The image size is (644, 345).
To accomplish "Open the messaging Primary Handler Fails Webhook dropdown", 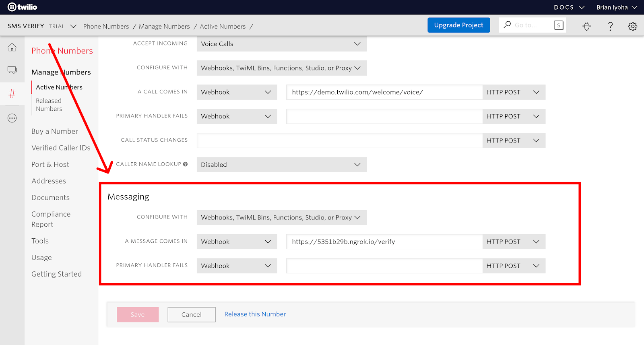I will click(x=237, y=266).
